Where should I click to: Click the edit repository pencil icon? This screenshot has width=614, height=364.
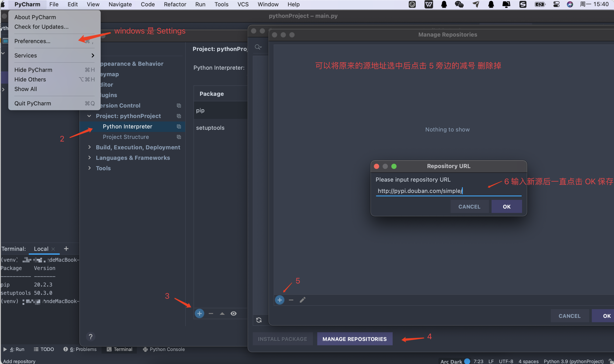pyautogui.click(x=302, y=300)
